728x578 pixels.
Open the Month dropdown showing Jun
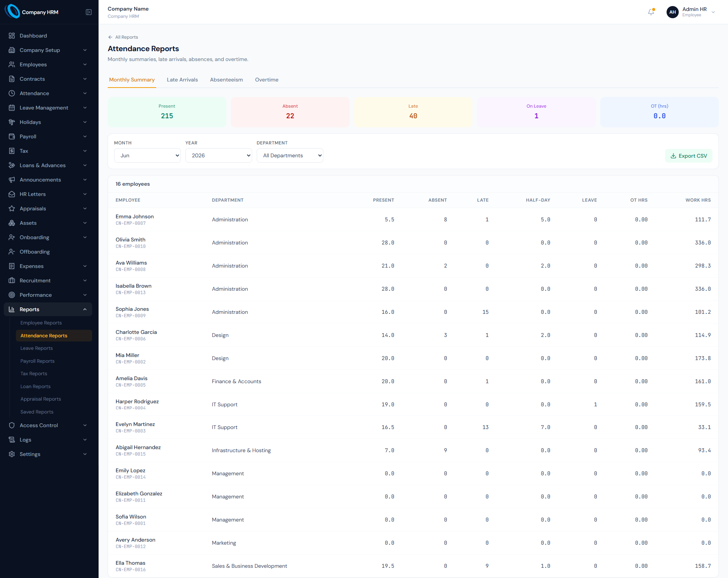coord(147,155)
